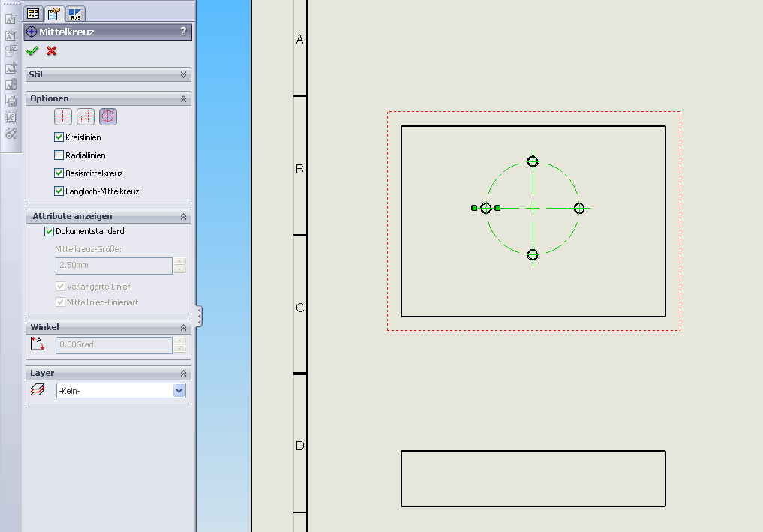763x532 pixels.
Task: Click the Stil section header label
Action: click(35, 74)
